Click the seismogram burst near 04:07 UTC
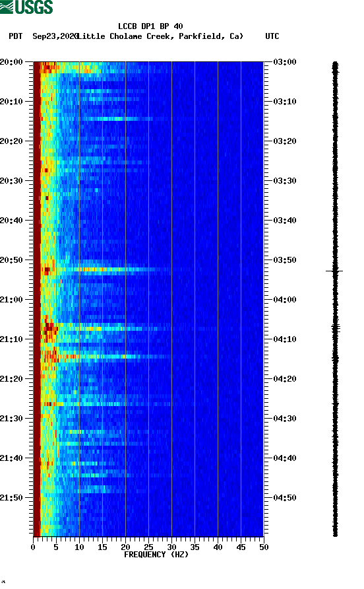The width and height of the screenshot is (364, 589). click(x=336, y=328)
